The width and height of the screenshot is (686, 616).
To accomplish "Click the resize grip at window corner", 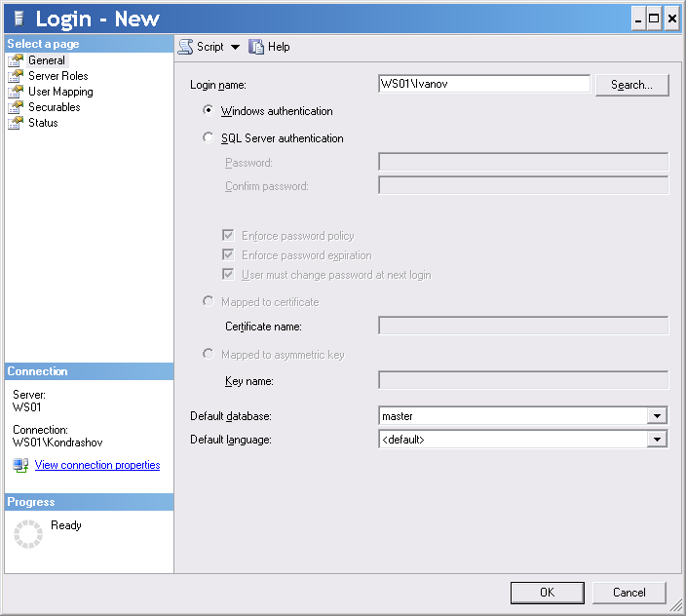I will click(x=676, y=605).
